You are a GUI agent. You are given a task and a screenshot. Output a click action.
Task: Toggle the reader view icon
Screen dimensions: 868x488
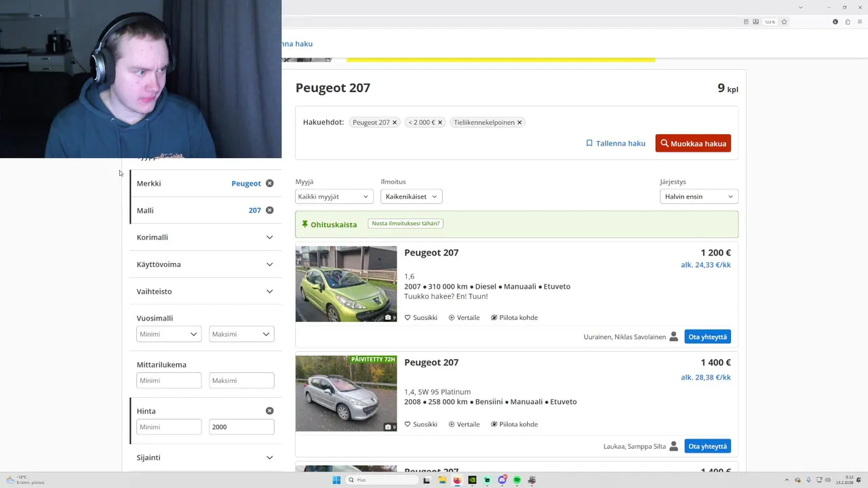click(746, 22)
